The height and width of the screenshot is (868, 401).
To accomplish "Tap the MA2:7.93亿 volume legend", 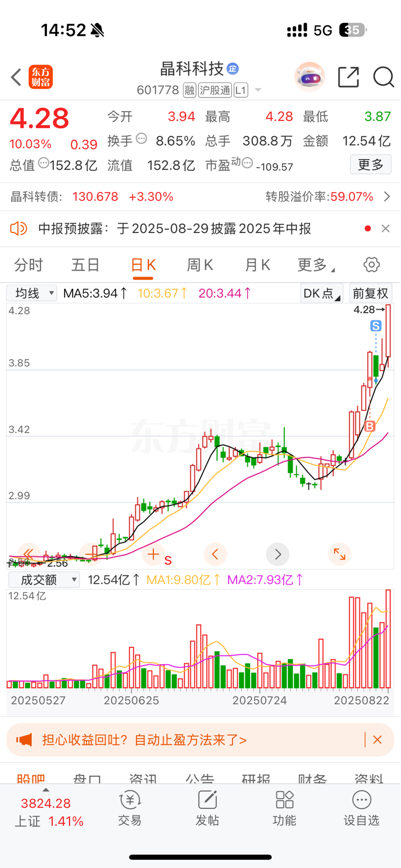I will click(x=265, y=580).
